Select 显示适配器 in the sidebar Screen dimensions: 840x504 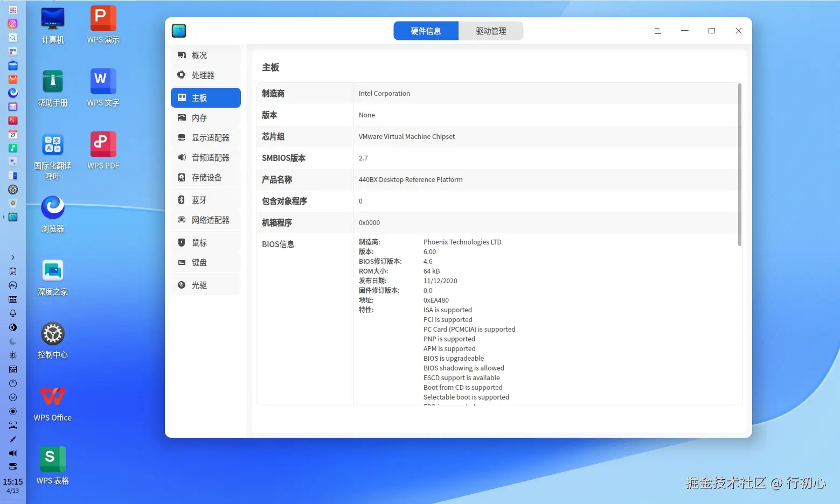coord(206,138)
